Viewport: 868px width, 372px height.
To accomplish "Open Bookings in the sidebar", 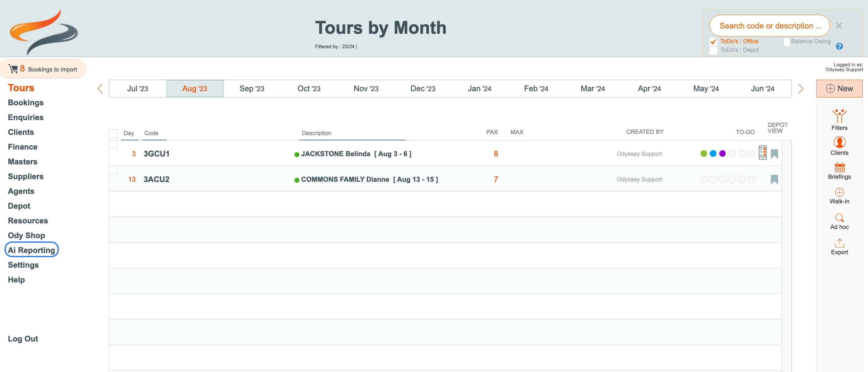I will pyautogui.click(x=26, y=103).
